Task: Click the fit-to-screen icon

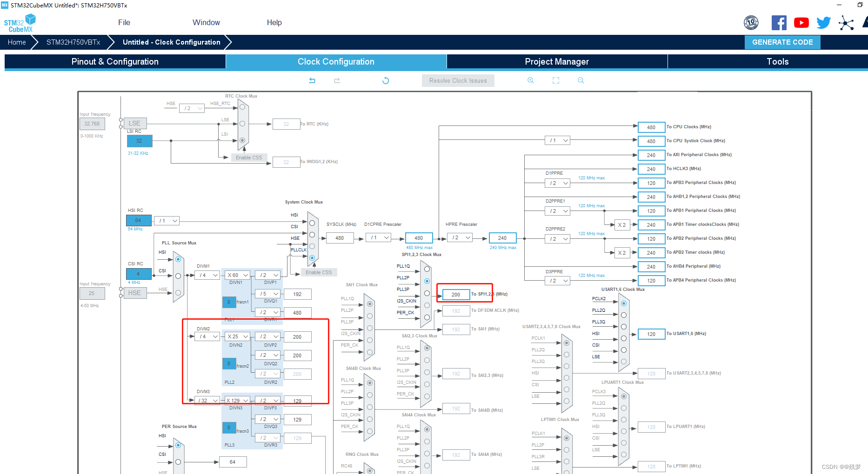Action: (556, 80)
